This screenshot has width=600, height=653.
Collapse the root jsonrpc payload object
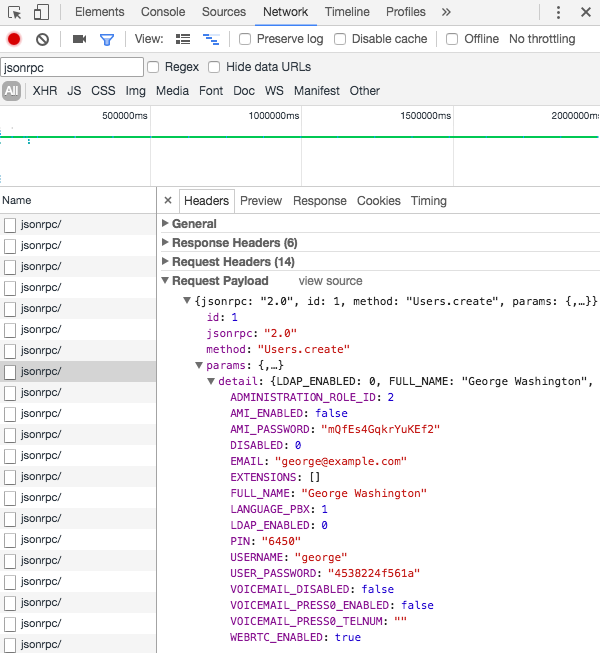coord(187,300)
